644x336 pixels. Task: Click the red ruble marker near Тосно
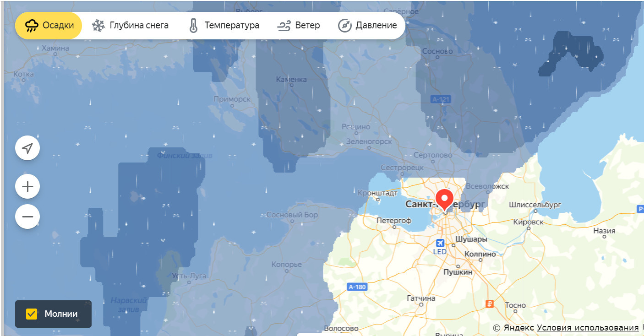(490, 303)
